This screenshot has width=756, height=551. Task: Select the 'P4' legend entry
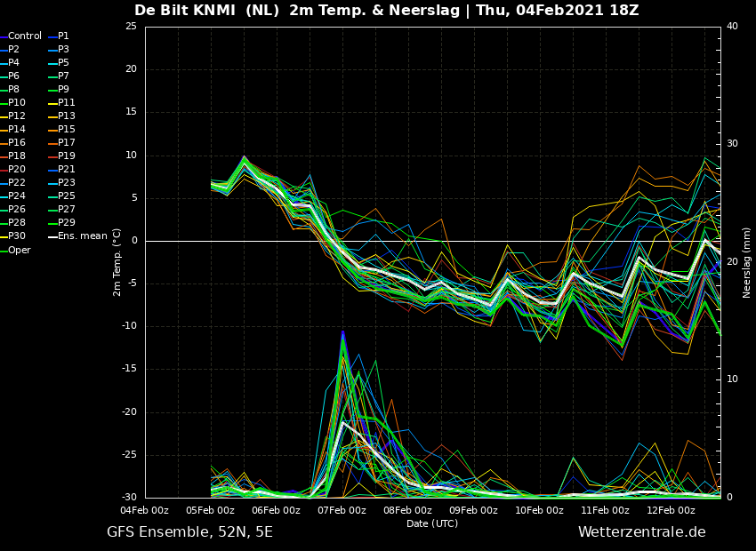click(x=10, y=62)
